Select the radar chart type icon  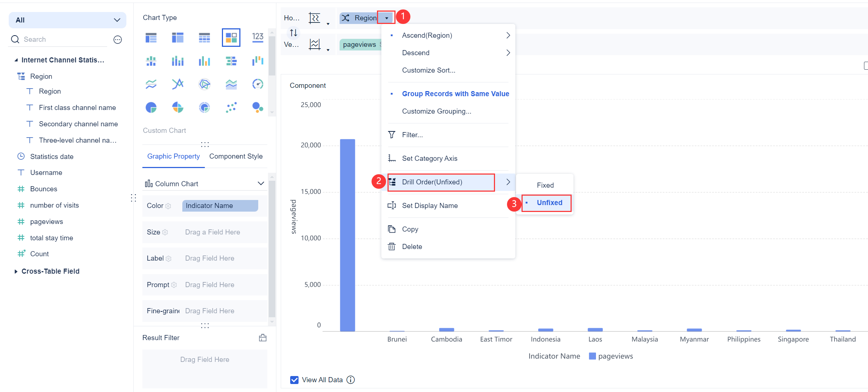click(x=204, y=84)
